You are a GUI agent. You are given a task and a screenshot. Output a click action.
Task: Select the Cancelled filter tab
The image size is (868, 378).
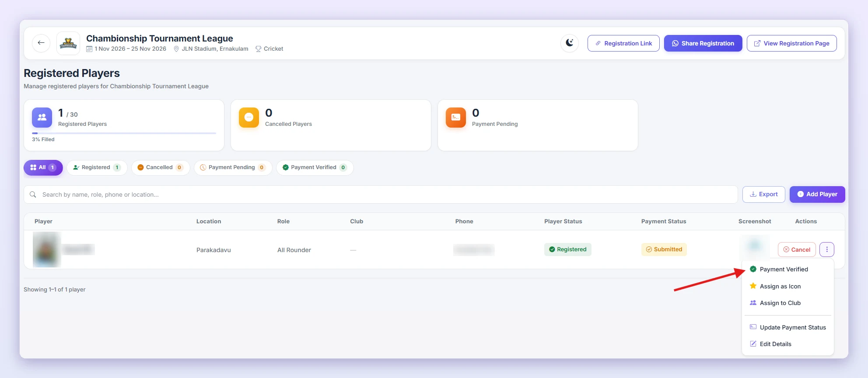pyautogui.click(x=161, y=167)
